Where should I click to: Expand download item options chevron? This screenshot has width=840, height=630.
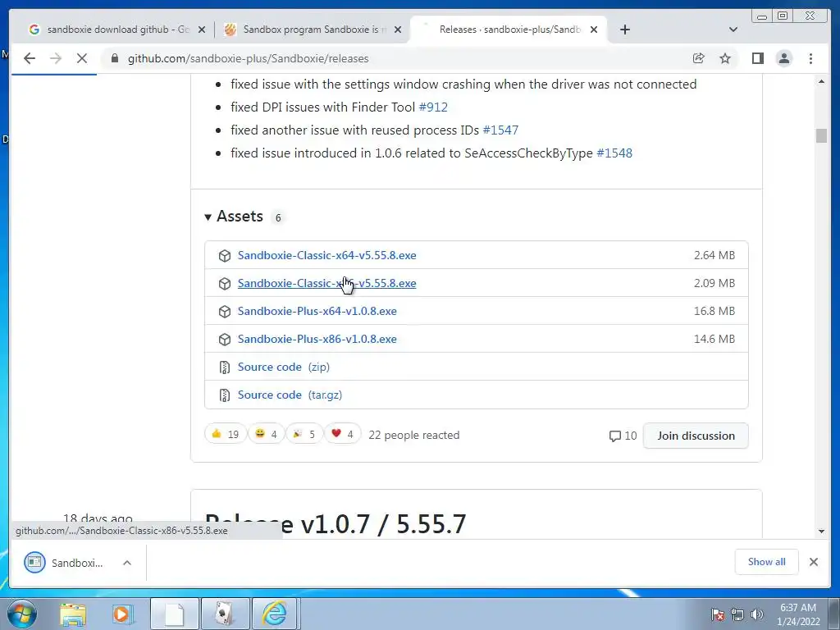pos(127,563)
